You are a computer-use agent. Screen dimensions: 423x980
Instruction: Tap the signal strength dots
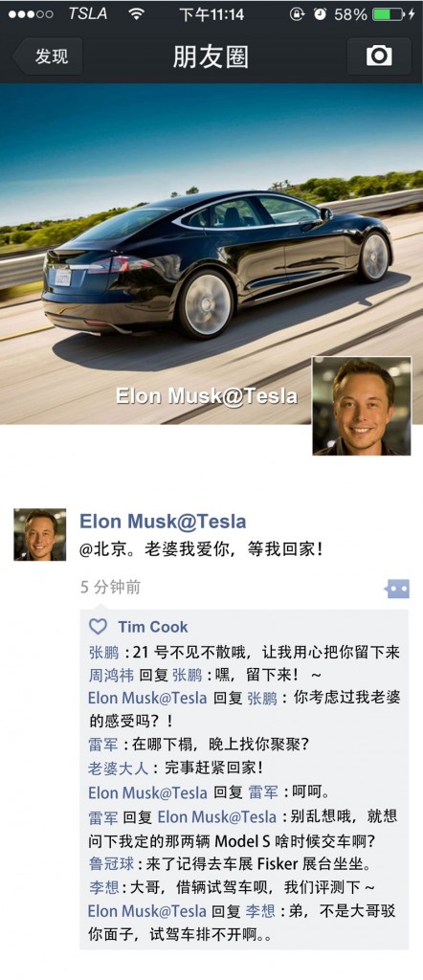[32, 14]
